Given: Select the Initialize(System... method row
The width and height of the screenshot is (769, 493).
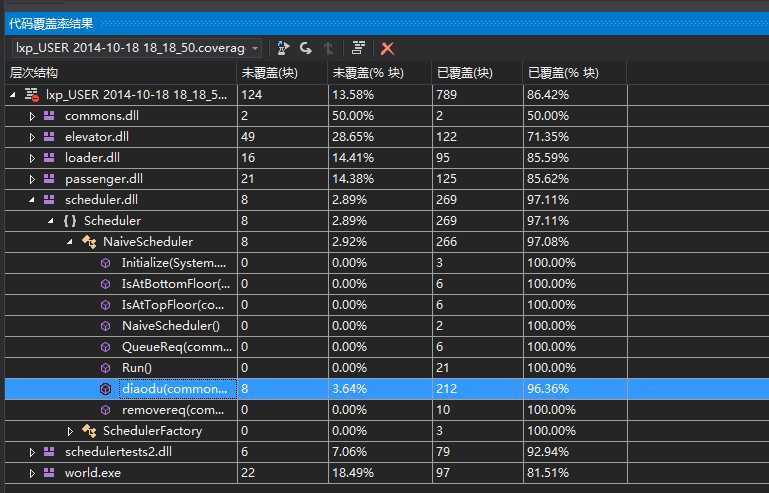Looking at the screenshot, I should click(x=387, y=263).
